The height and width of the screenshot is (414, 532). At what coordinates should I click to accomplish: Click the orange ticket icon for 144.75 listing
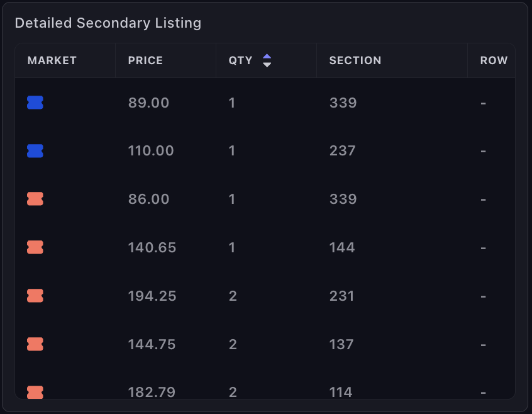[35, 344]
